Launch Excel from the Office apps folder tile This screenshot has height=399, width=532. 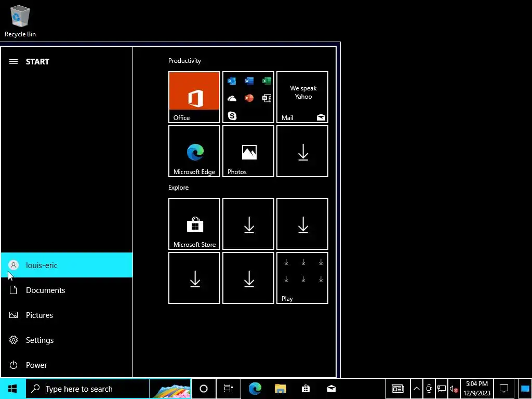pos(267,81)
